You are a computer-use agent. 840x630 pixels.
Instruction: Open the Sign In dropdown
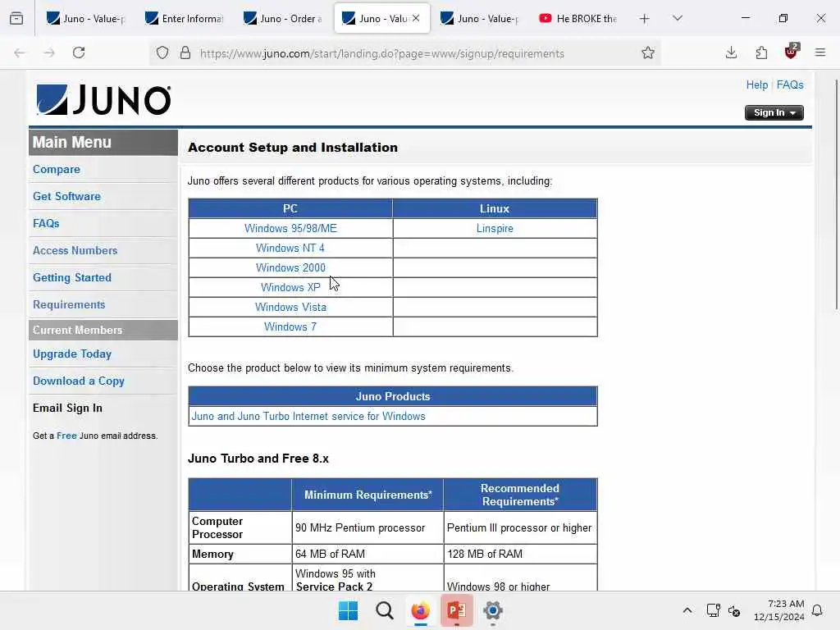pyautogui.click(x=774, y=112)
